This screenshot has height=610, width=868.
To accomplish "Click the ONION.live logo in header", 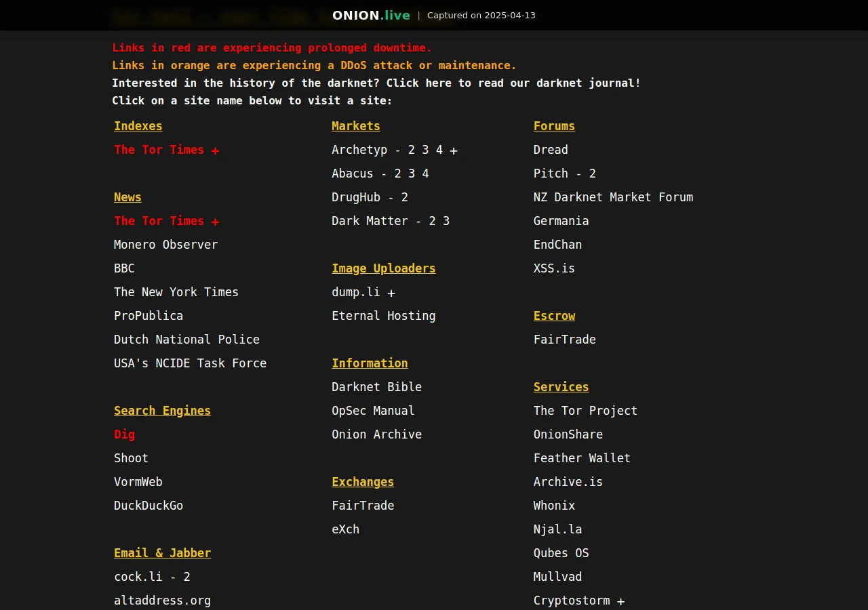I will 371,15.
